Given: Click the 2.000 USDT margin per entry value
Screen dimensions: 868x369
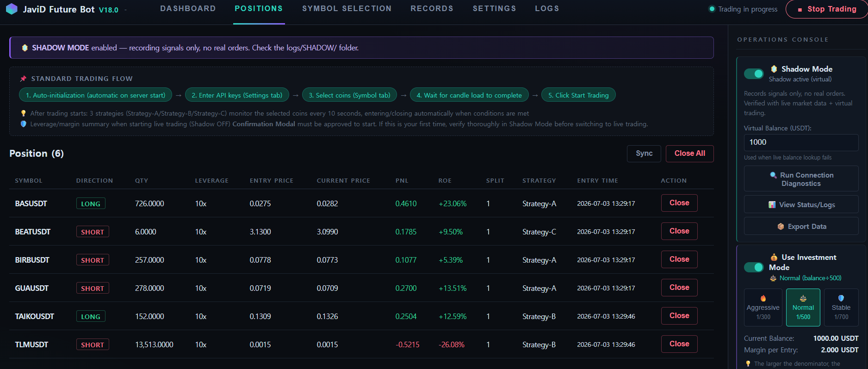Looking at the screenshot, I should point(839,350).
